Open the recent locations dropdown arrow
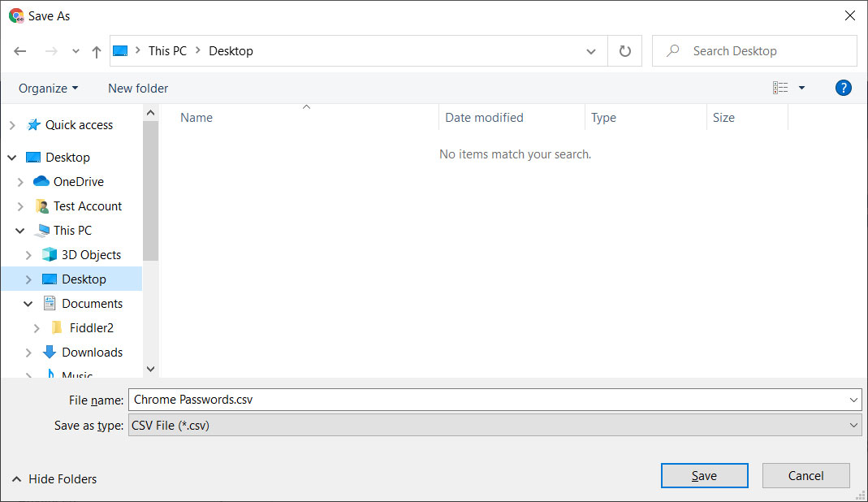The height and width of the screenshot is (502, 868). pos(76,51)
